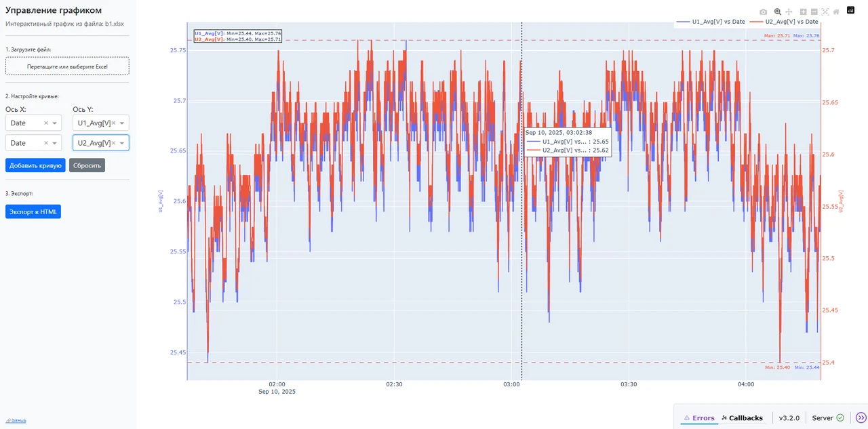The image size is (868, 429).
Task: Open X-axis Date dropdown beside U2_Avg[V]
Action: coord(55,144)
